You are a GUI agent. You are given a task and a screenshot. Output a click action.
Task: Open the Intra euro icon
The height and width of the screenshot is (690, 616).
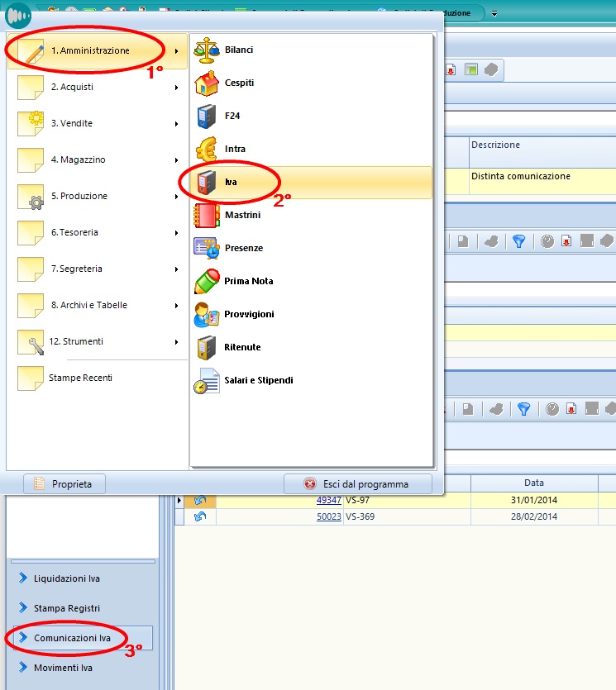click(x=205, y=150)
